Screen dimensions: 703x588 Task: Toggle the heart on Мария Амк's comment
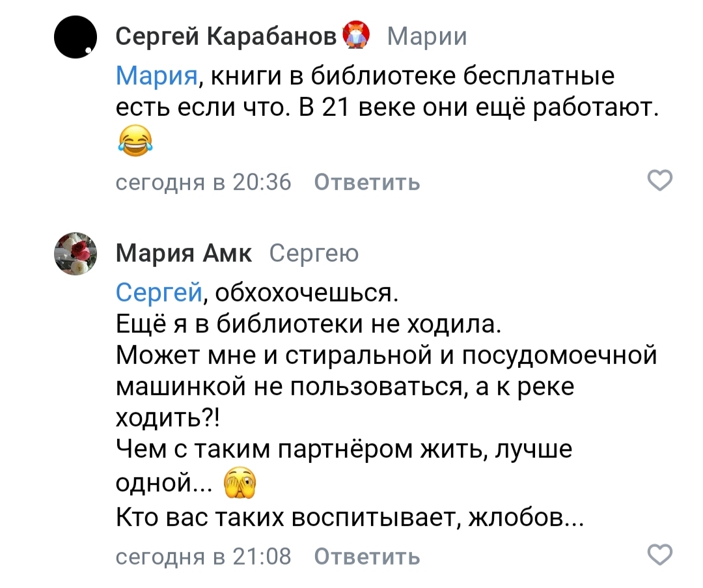[661, 555]
